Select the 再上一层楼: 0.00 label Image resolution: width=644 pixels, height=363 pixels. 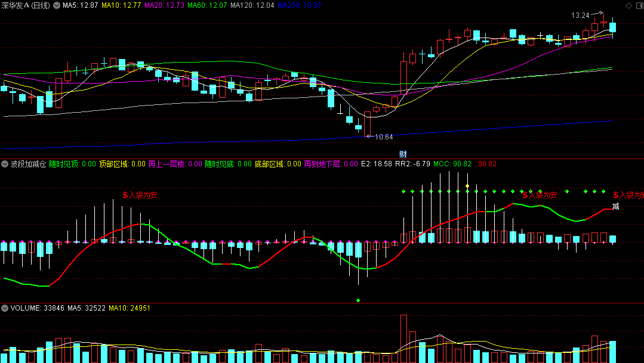(x=175, y=164)
